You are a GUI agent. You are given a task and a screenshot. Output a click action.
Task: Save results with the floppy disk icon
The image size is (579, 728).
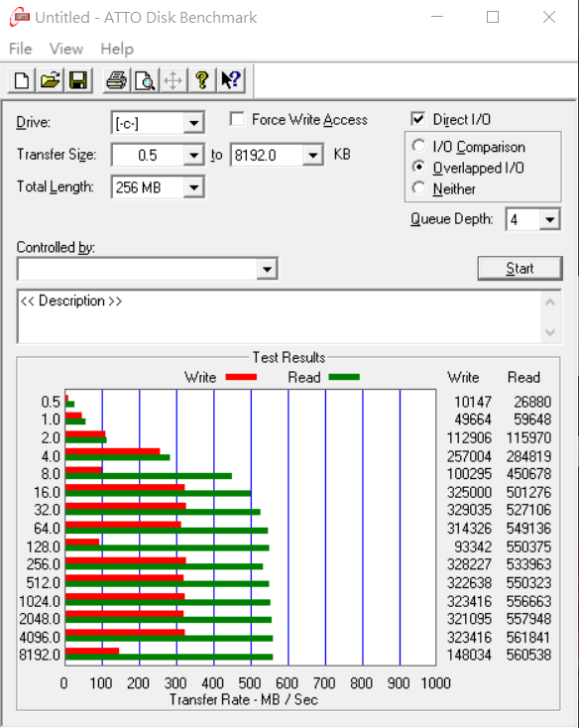tap(78, 80)
